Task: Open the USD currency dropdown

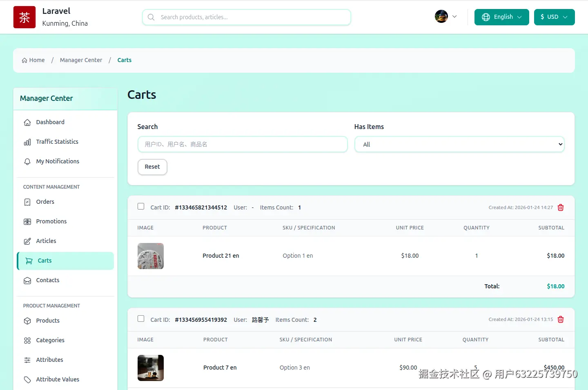Action: 555,17
